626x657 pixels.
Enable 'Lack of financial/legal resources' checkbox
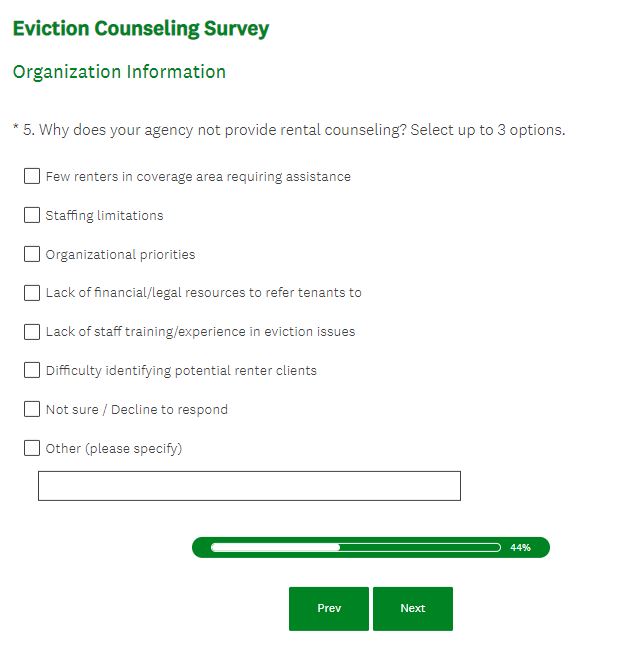[32, 293]
